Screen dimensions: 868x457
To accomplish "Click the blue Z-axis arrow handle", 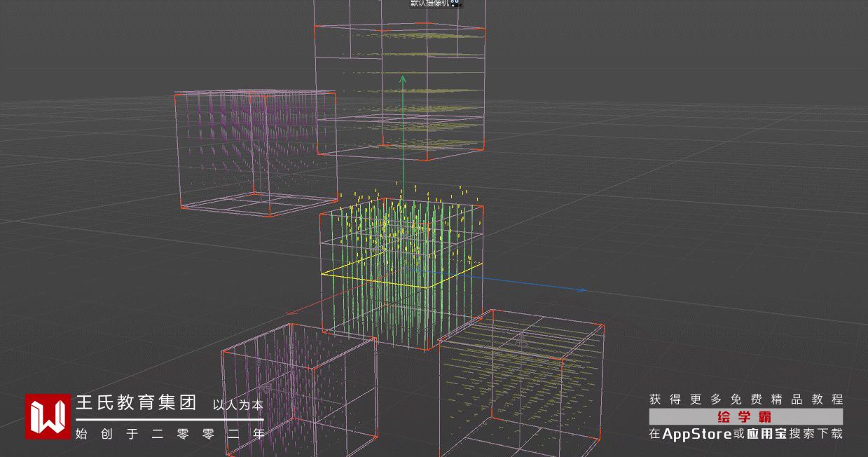I will click(x=581, y=289).
